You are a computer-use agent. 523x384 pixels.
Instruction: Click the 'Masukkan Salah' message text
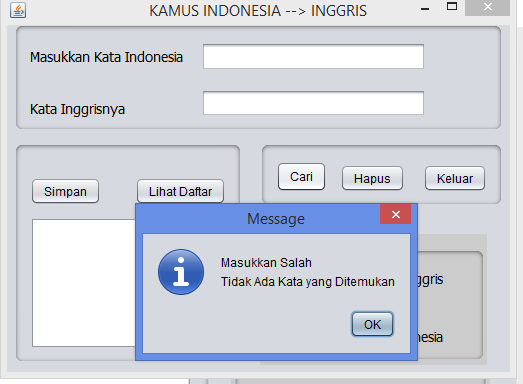click(266, 263)
